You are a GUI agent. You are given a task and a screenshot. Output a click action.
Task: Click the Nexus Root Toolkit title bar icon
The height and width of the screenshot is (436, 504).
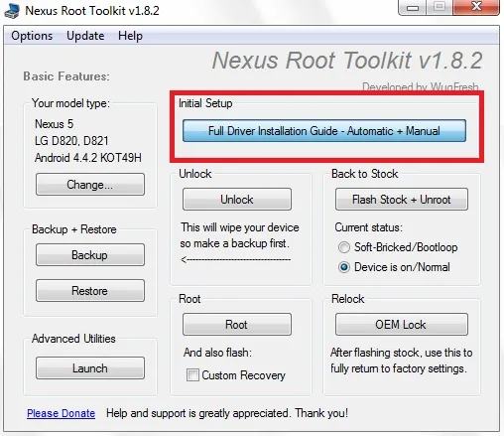click(12, 10)
